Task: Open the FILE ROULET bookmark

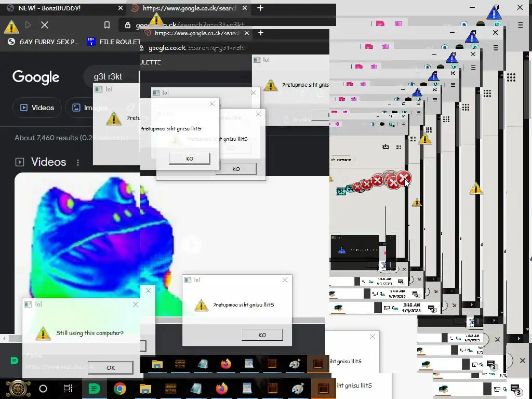Action: click(x=114, y=42)
